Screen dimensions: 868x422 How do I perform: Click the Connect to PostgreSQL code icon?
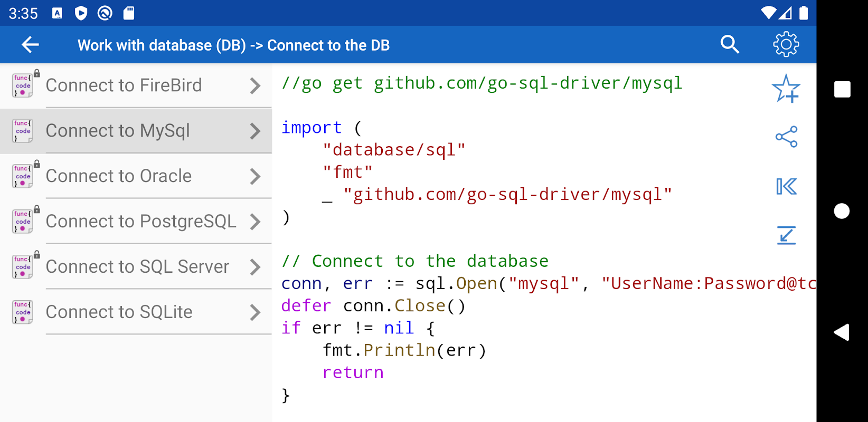pyautogui.click(x=23, y=221)
